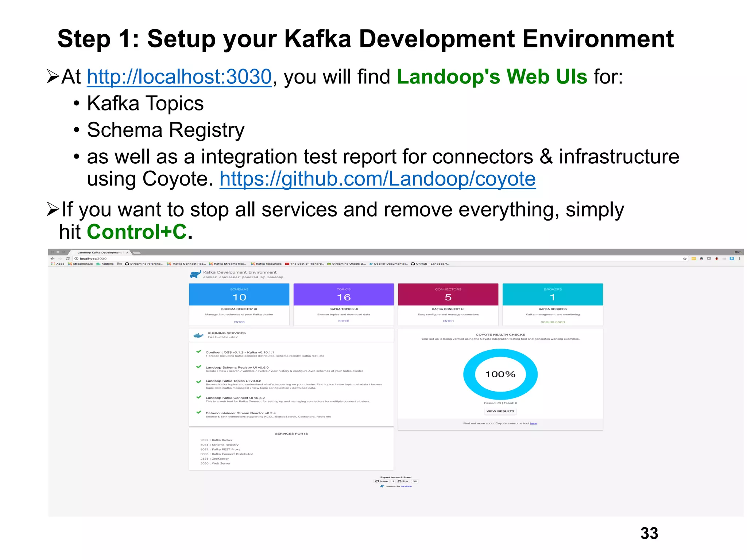Open the Kafka Streams Res... bookmark
The image size is (747, 560).
click(228, 264)
